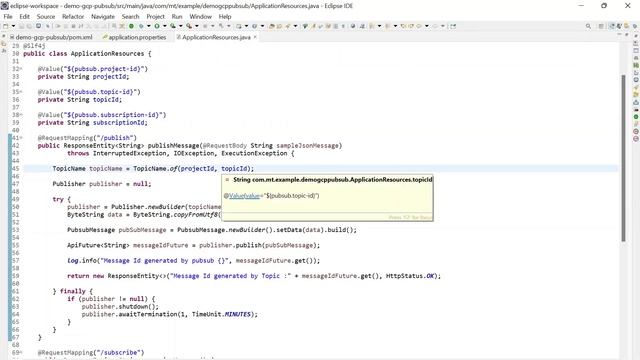The width and height of the screenshot is (640, 360).
Task: Open the Coverage dropdown arrow
Action: (180, 26)
